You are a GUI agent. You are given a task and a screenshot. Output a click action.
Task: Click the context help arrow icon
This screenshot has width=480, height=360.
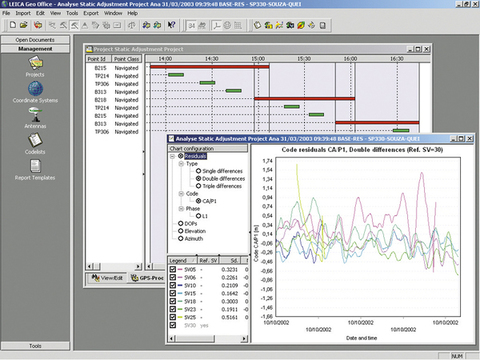171,25
